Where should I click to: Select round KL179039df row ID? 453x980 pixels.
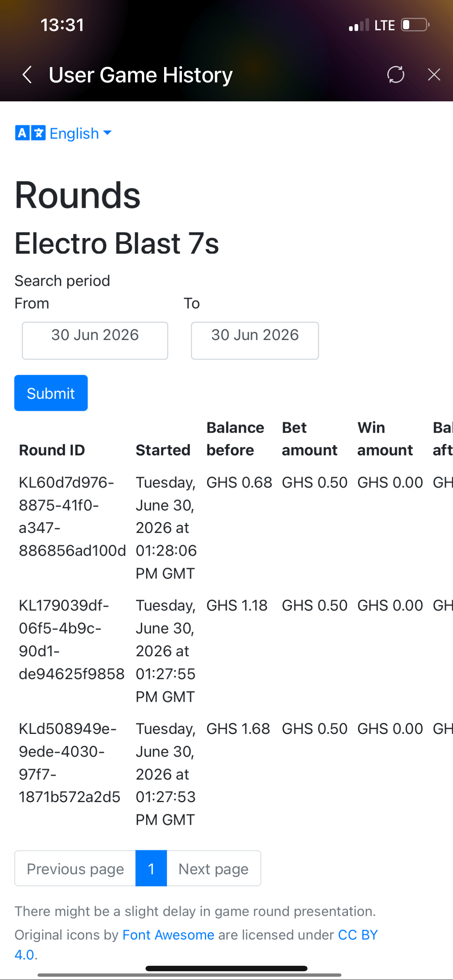71,639
